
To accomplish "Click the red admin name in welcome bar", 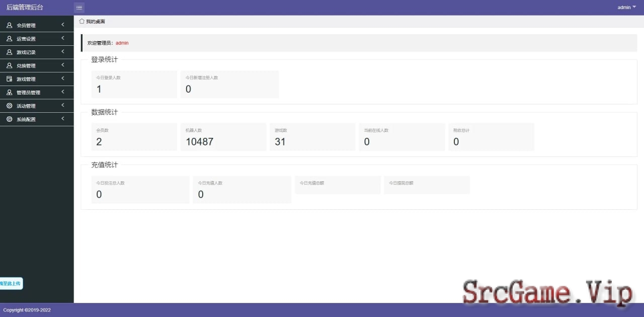I will tap(122, 43).
